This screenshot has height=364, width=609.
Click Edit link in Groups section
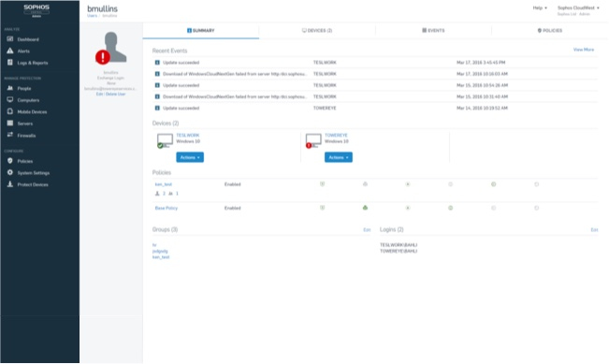coord(367,230)
